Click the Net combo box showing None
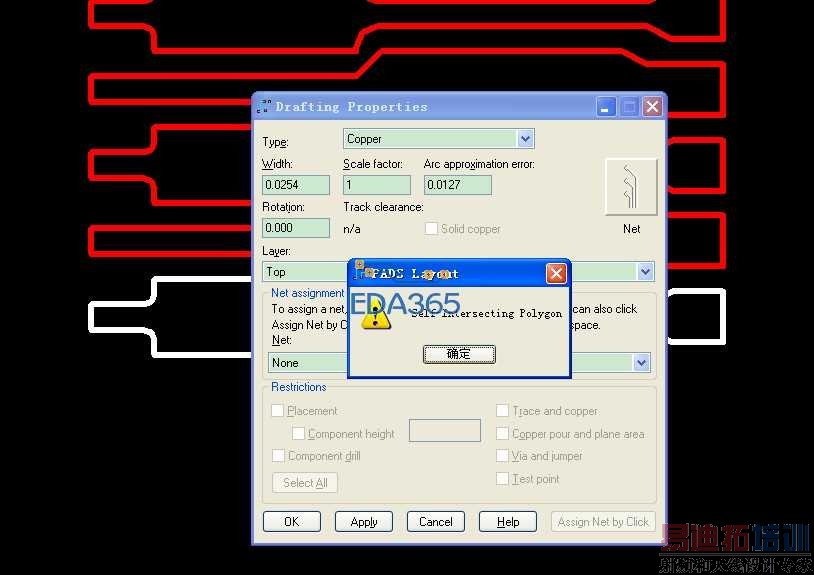 459,362
